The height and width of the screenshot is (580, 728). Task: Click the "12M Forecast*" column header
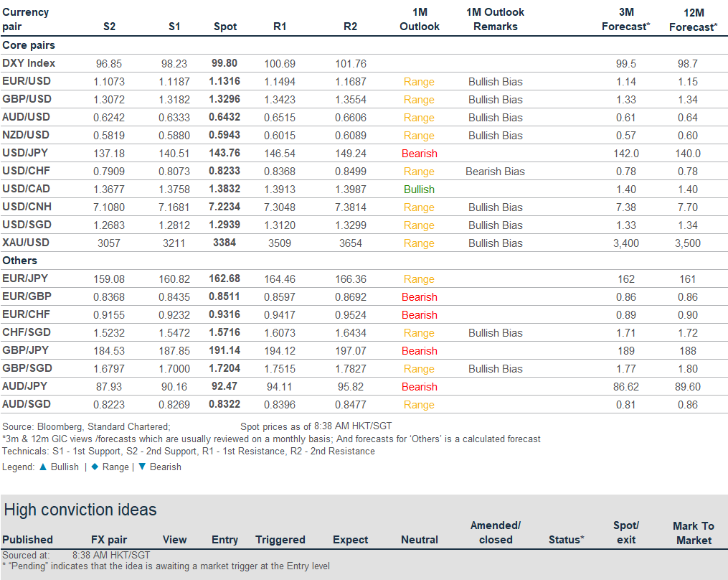tap(694, 19)
